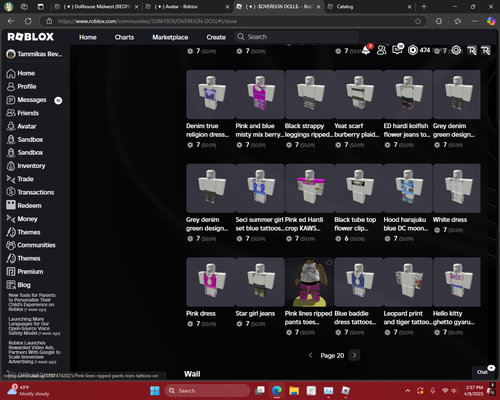Click the Roblox logo
The height and width of the screenshot is (400, 500).
click(x=30, y=37)
